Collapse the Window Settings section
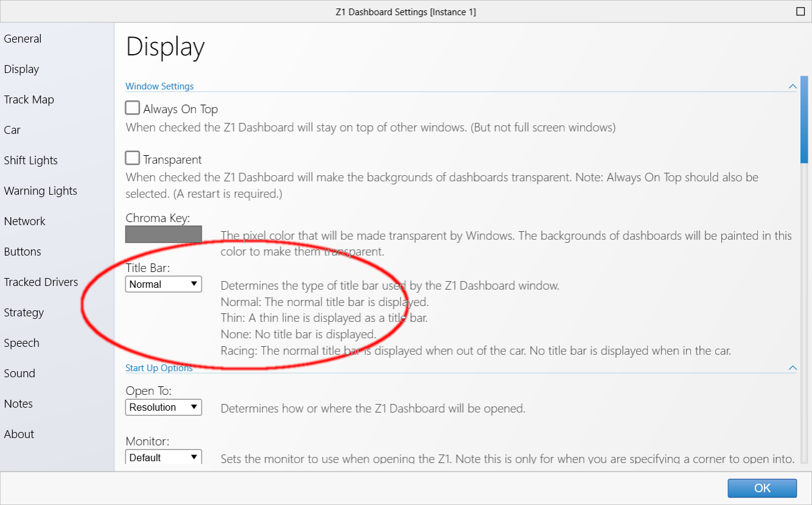The width and height of the screenshot is (812, 505). [x=792, y=86]
